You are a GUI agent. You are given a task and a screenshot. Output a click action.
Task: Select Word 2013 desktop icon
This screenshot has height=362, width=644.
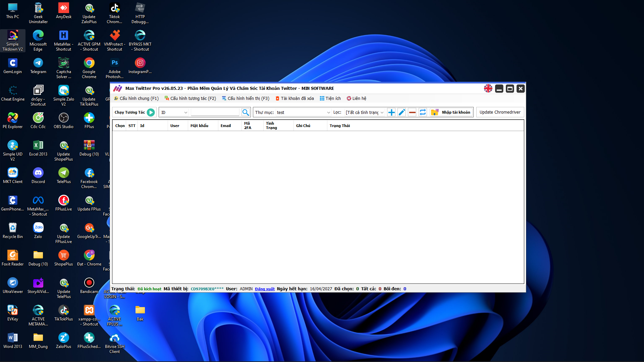(x=13, y=341)
